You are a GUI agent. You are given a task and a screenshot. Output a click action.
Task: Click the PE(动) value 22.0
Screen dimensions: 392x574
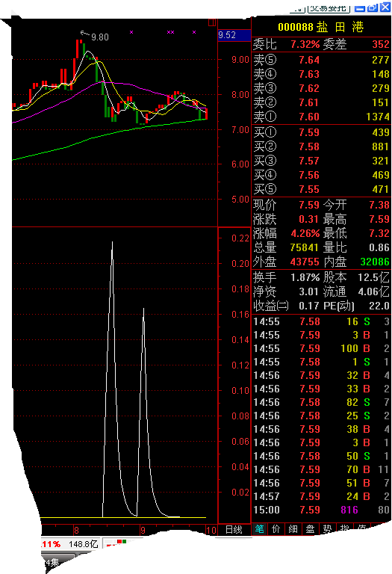coord(379,306)
